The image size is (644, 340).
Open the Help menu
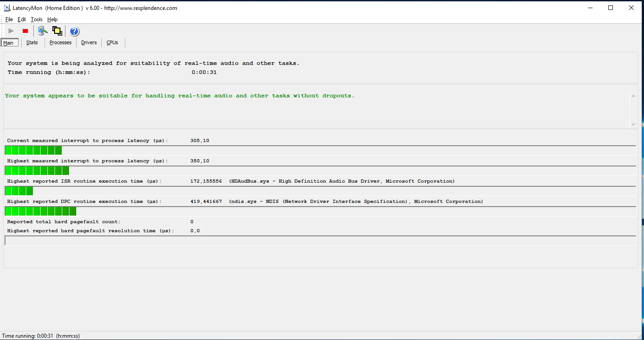click(52, 19)
